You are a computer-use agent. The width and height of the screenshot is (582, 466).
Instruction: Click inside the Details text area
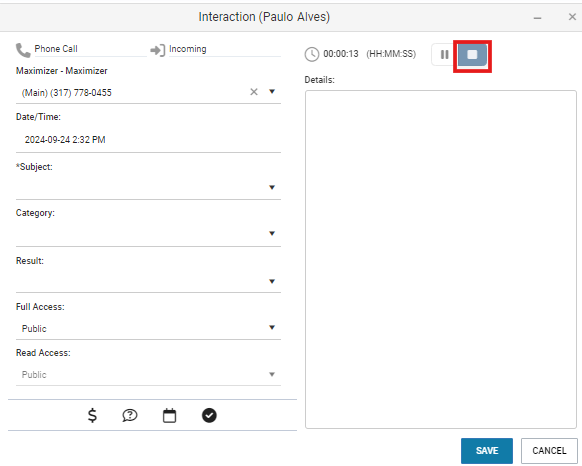441,259
